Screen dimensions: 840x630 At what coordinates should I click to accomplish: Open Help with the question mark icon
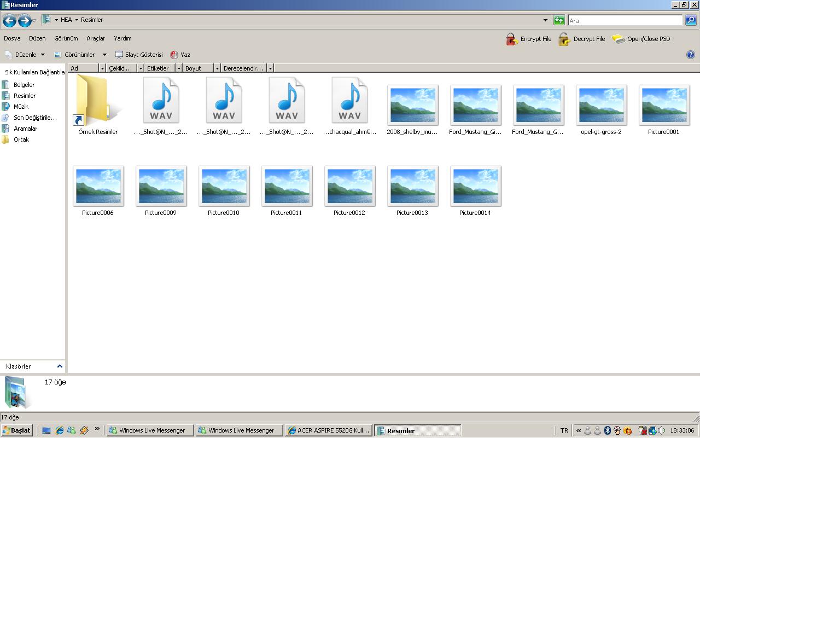[x=691, y=55]
